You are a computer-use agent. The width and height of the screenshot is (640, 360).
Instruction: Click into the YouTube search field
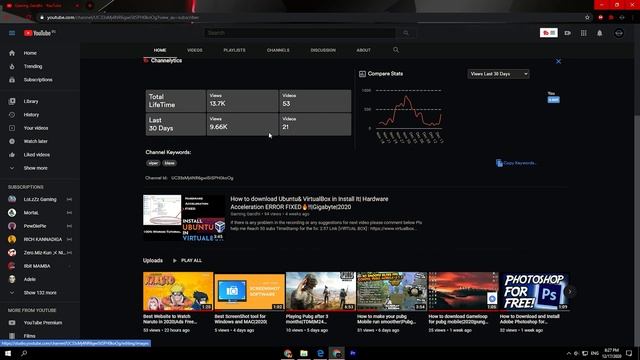pos(300,33)
